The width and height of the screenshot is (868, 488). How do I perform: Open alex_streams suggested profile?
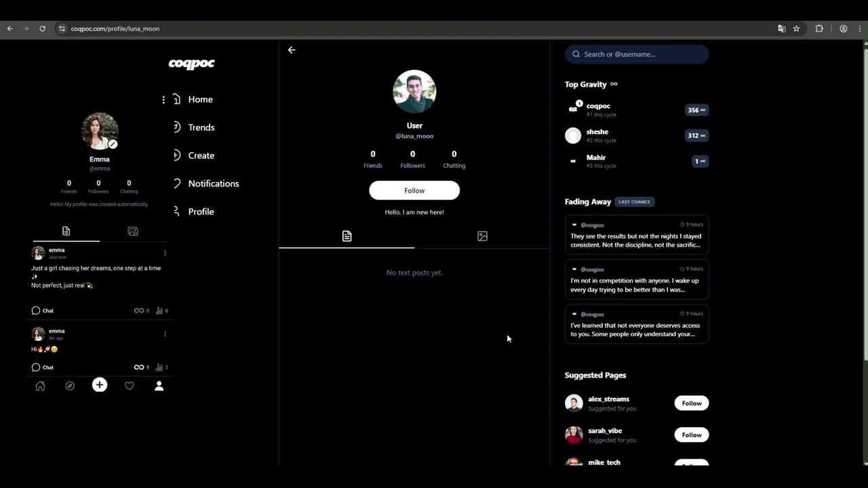tap(608, 399)
